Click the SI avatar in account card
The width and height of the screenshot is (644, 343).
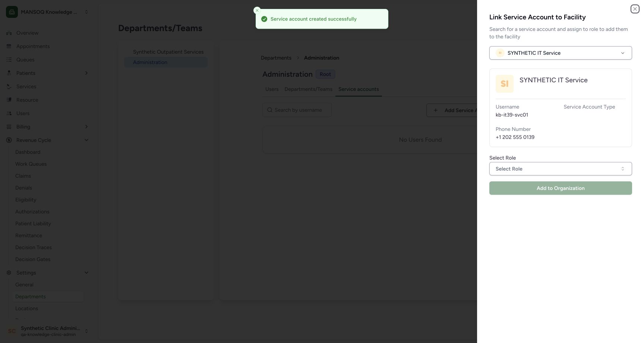(x=505, y=84)
